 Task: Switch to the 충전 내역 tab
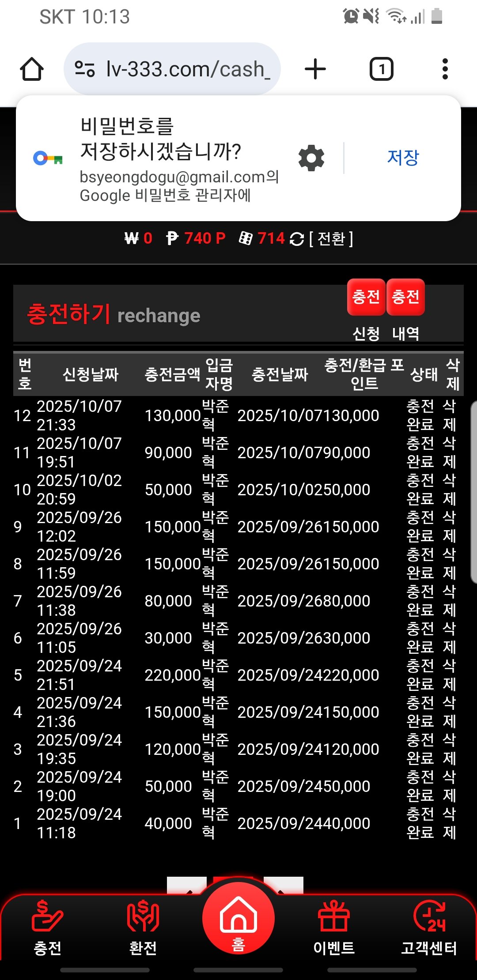(405, 297)
